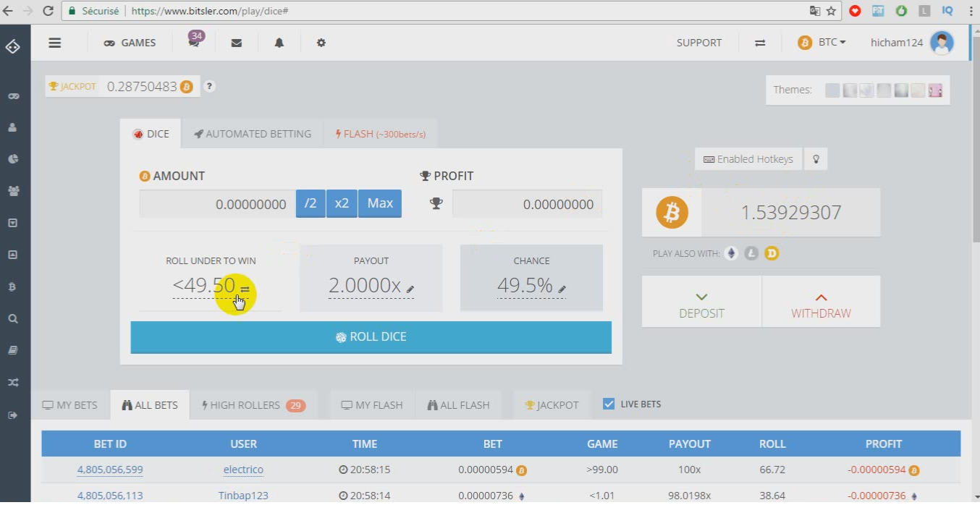Reload the page in the browser
The image size is (980, 505).
pyautogui.click(x=48, y=11)
